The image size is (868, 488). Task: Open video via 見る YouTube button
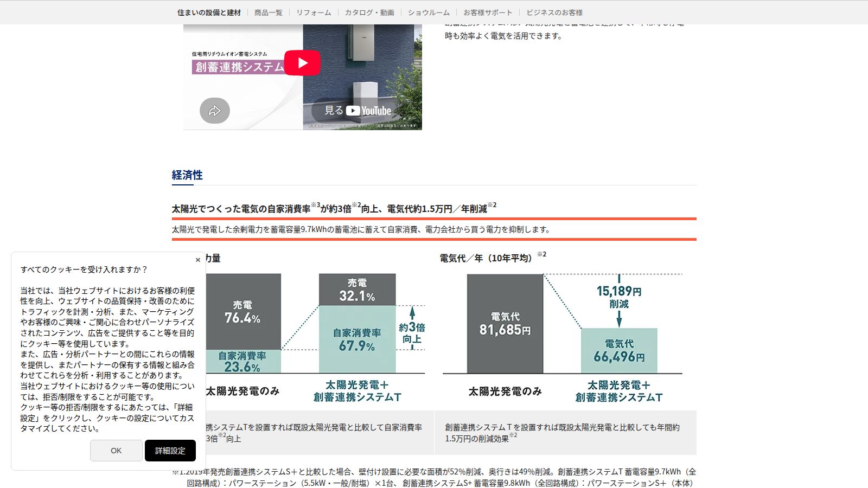tap(358, 111)
